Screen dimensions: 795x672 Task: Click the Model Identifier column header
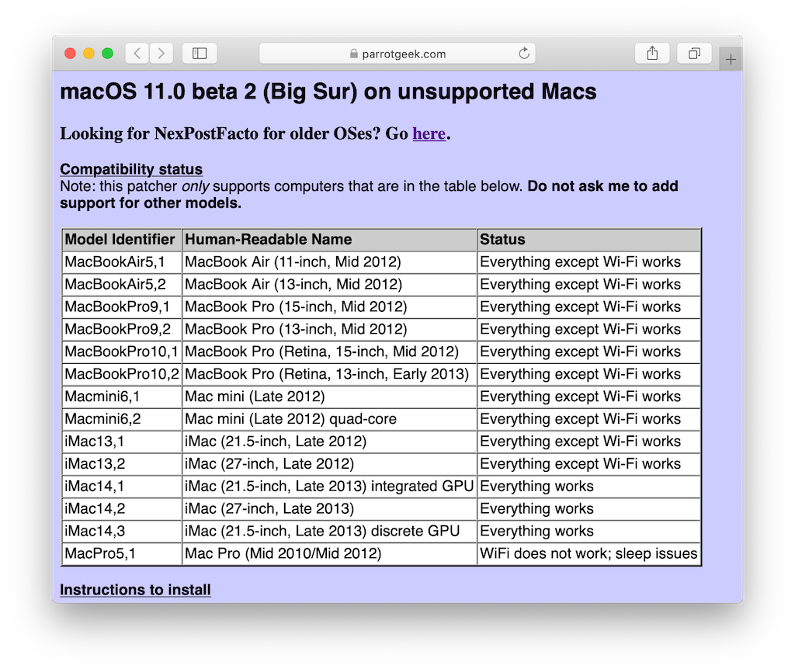click(122, 239)
